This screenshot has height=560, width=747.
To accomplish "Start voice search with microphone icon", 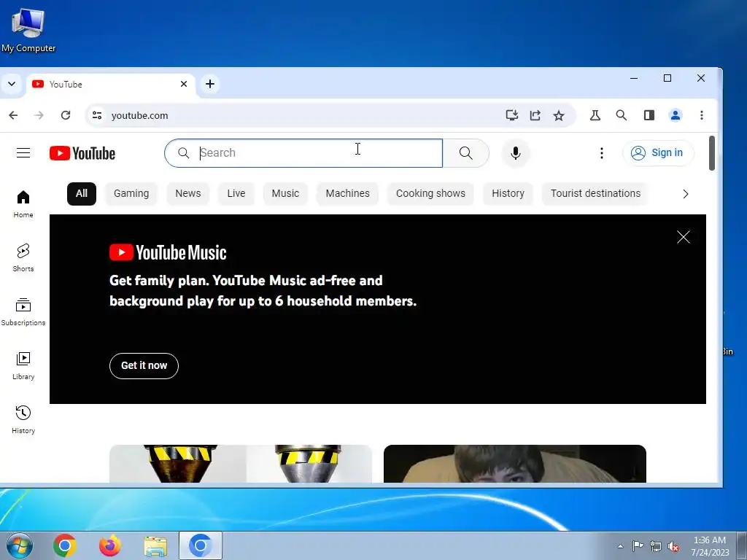I will tap(516, 153).
